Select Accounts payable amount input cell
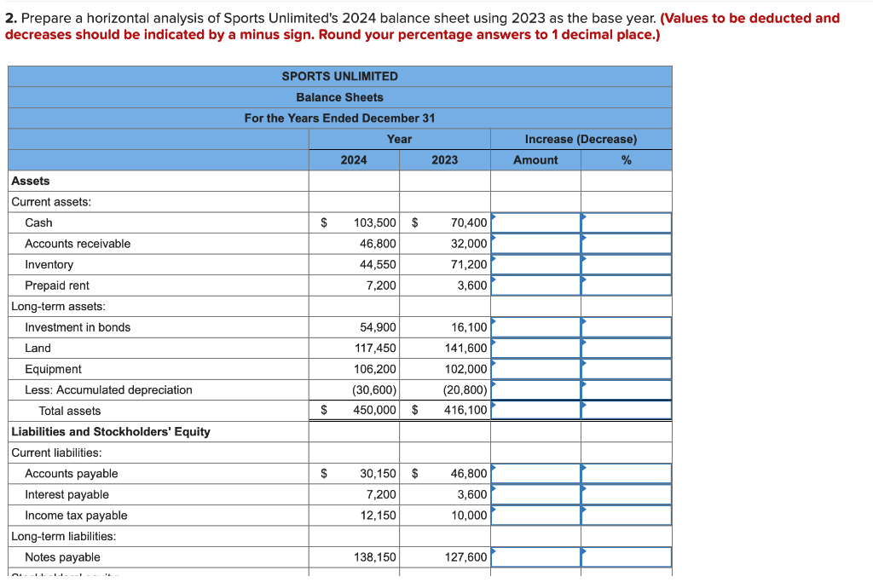Screen dimensions: 873x588 [535, 474]
